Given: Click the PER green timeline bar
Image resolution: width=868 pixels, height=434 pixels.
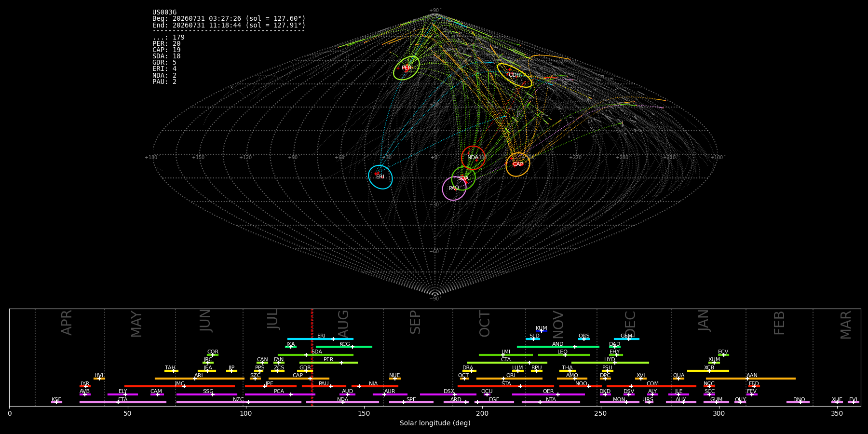Looking at the screenshot, I should pos(328,363).
